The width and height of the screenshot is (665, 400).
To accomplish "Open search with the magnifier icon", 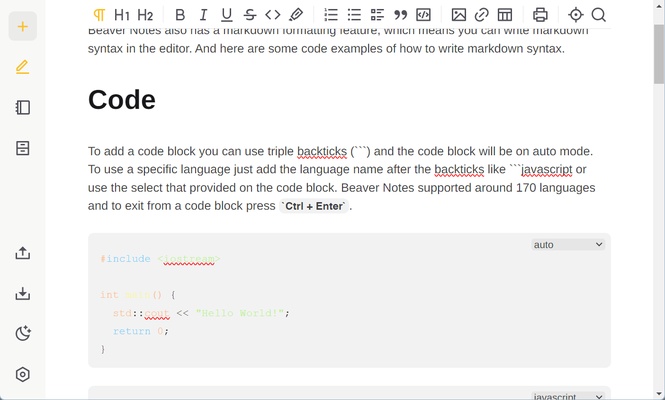I will [x=598, y=15].
